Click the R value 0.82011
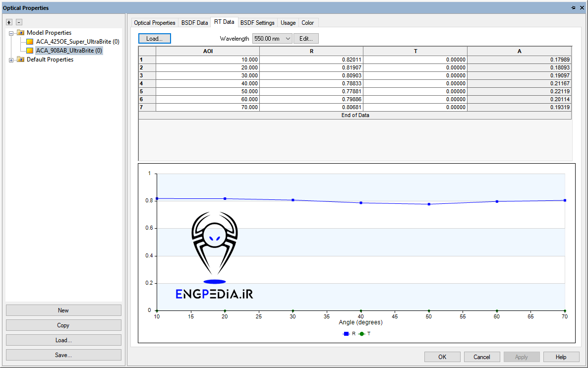 click(311, 60)
